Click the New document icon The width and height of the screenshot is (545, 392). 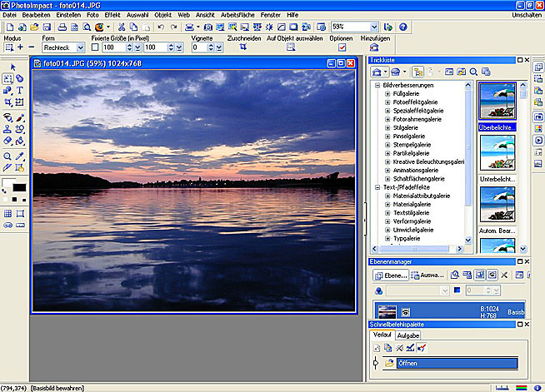10,27
